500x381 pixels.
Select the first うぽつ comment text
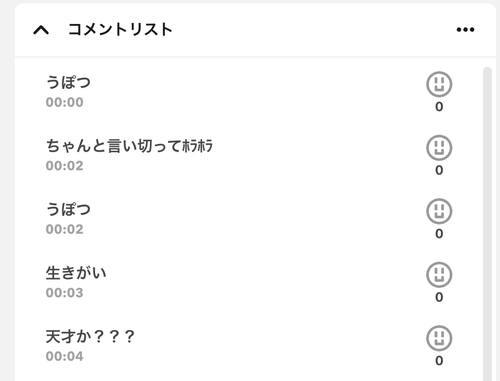tap(68, 82)
